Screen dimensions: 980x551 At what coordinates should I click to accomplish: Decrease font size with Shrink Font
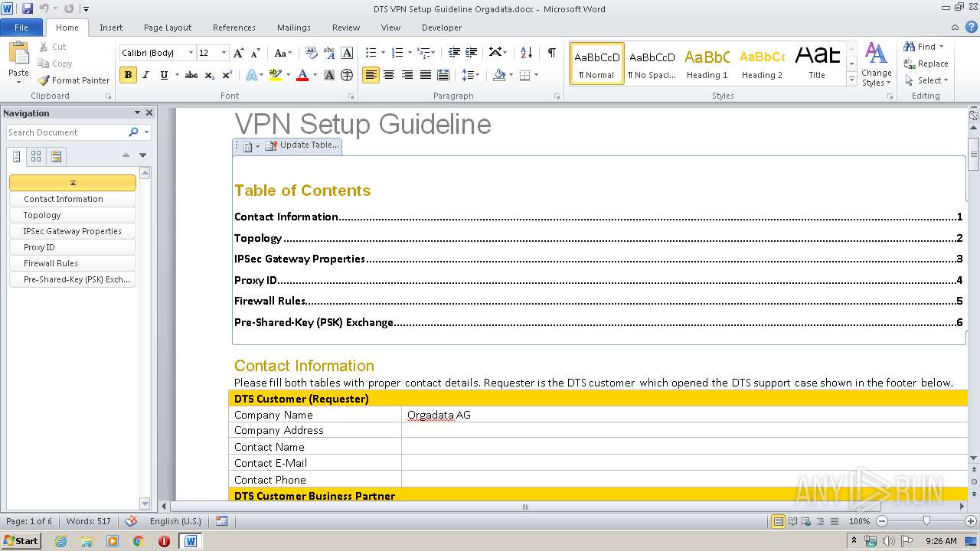coord(256,53)
